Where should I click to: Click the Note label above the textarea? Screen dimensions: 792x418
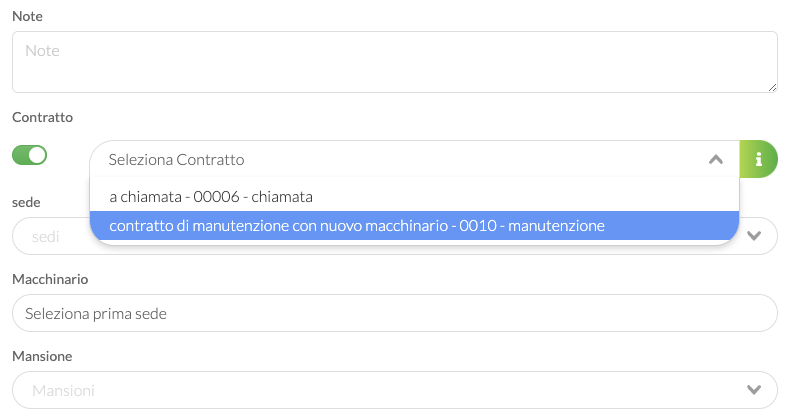pos(27,16)
